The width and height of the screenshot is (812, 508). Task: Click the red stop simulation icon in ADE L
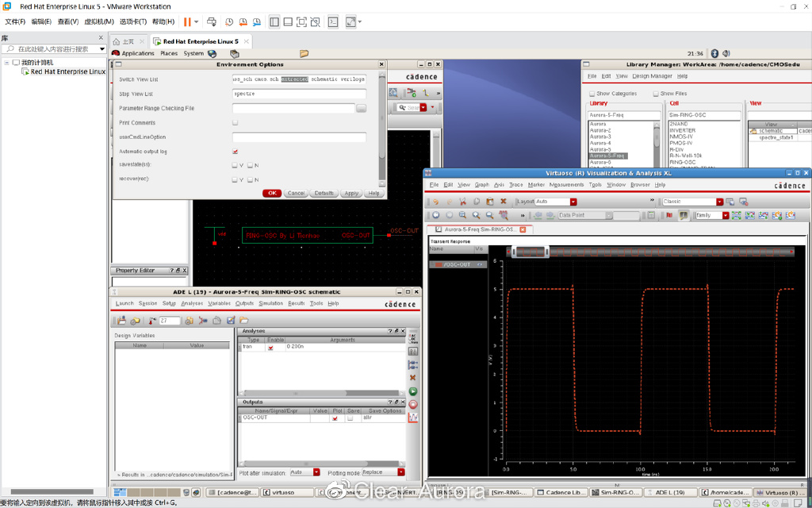(x=412, y=404)
